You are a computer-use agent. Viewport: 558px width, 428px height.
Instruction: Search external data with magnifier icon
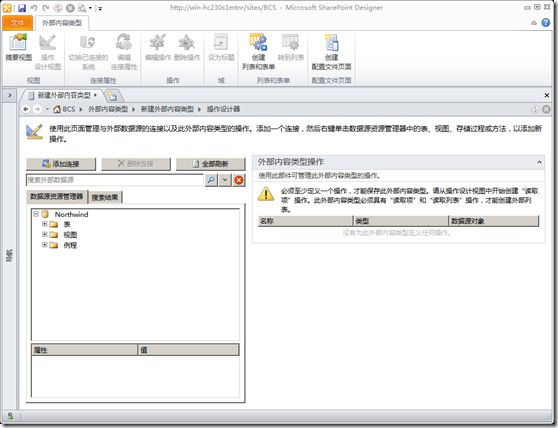[x=211, y=180]
